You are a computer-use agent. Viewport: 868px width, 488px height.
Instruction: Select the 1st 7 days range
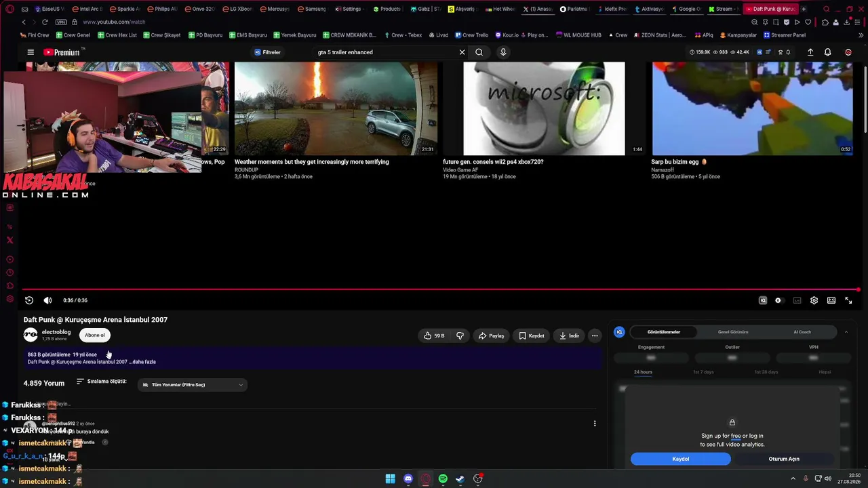click(x=703, y=372)
